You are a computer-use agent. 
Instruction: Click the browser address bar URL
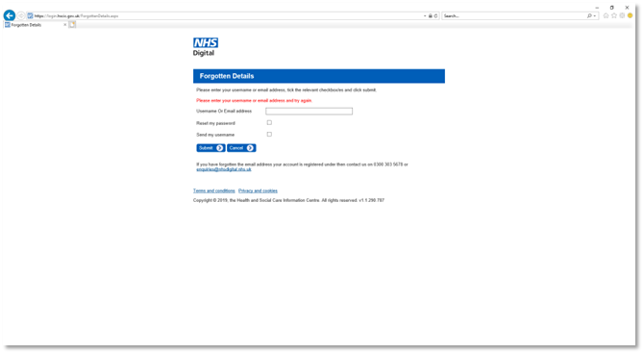76,16
